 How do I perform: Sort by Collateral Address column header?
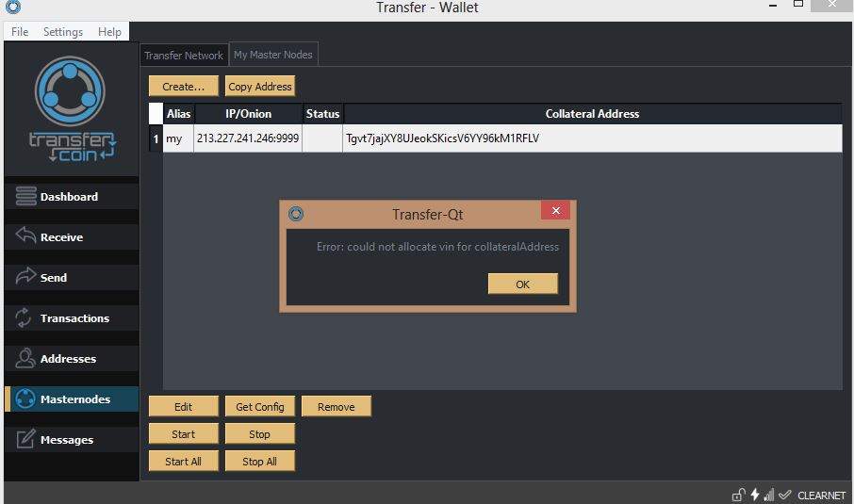click(593, 114)
